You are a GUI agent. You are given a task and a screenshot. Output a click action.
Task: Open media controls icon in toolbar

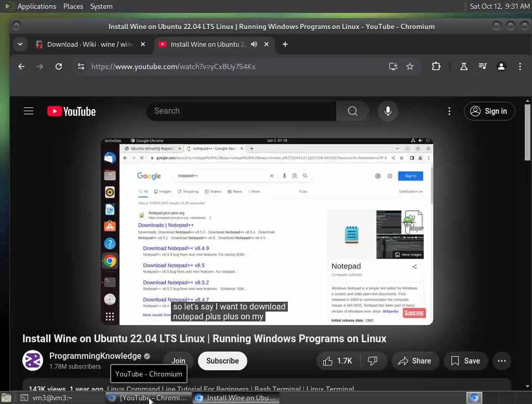[x=483, y=66]
